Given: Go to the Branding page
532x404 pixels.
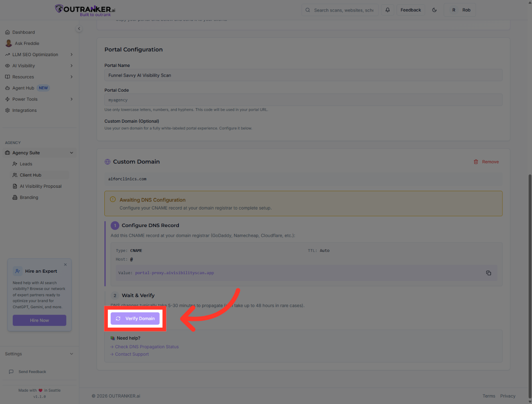Looking at the screenshot, I should pyautogui.click(x=29, y=198).
